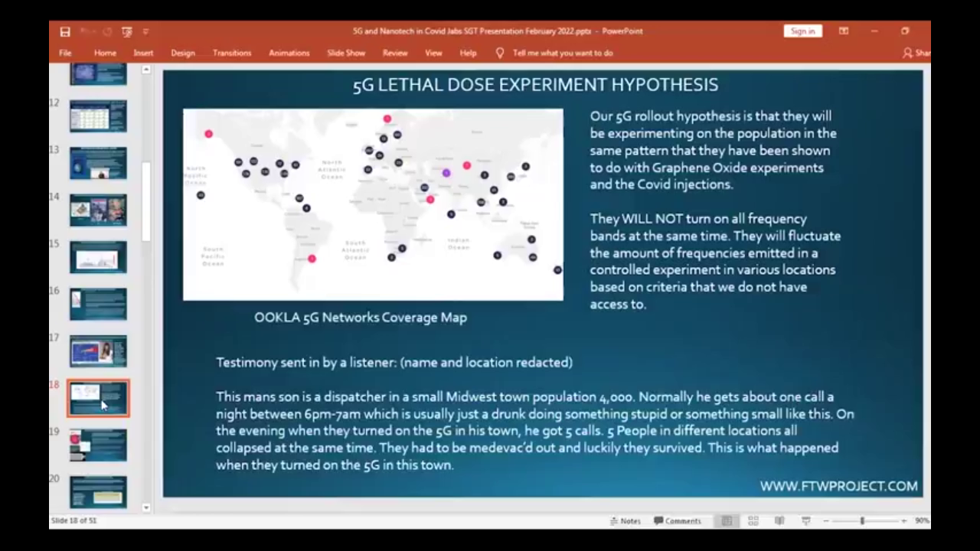Screen dimensions: 980x551
Task: Open the Animations tab
Action: click(x=289, y=53)
